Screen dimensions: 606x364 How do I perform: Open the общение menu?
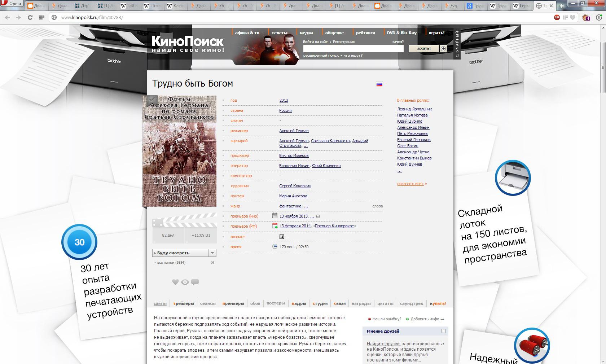coord(334,33)
